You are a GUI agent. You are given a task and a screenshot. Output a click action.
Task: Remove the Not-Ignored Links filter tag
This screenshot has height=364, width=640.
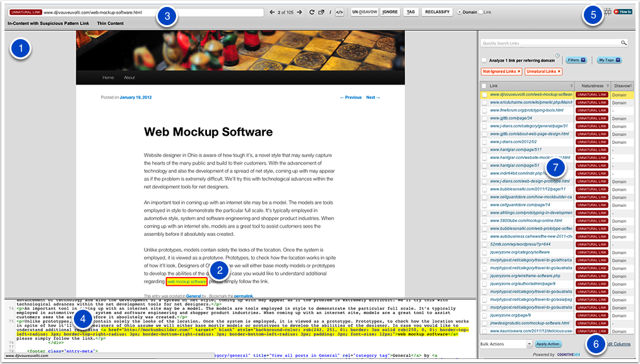pyautogui.click(x=519, y=71)
